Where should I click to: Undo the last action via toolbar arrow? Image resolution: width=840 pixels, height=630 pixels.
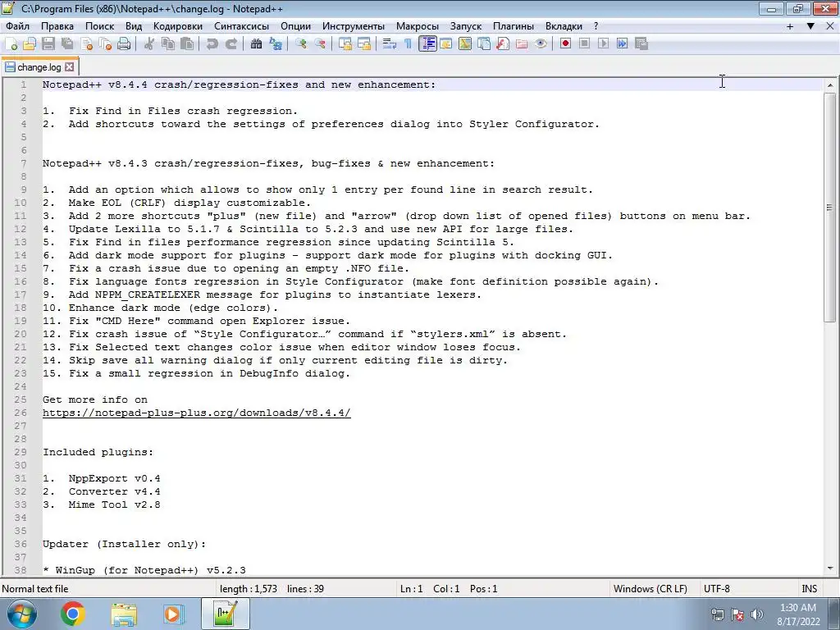point(212,44)
